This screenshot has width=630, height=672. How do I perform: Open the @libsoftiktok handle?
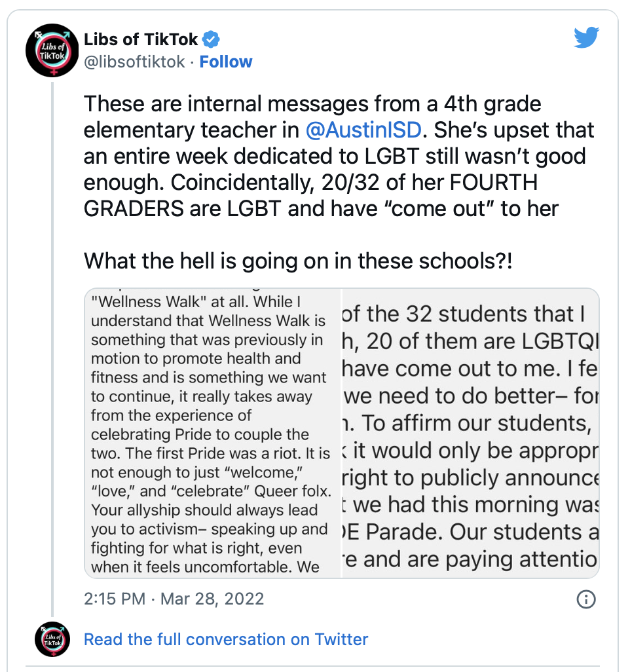[x=134, y=62]
